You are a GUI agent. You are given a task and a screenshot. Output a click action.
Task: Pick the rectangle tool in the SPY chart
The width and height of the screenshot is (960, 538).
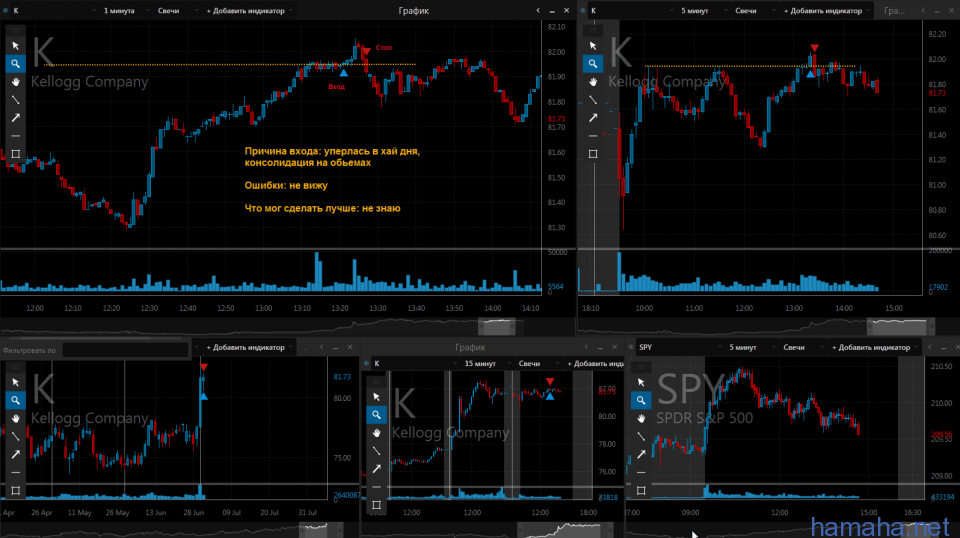640,490
